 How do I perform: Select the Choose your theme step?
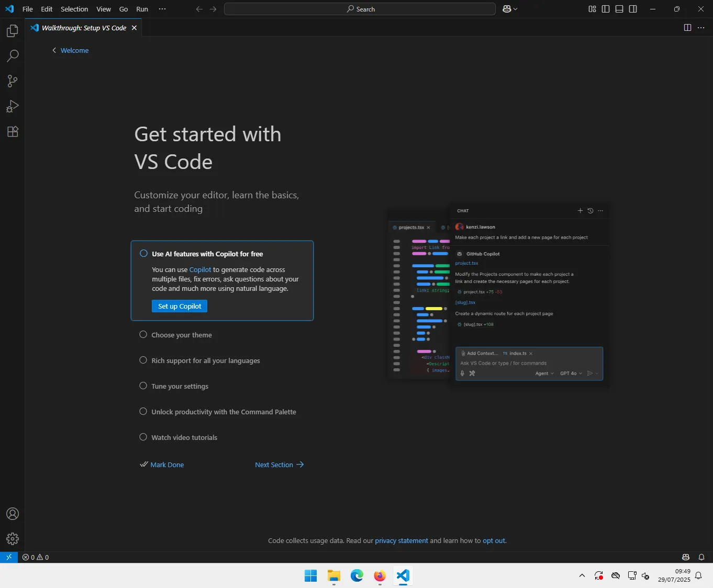click(182, 335)
